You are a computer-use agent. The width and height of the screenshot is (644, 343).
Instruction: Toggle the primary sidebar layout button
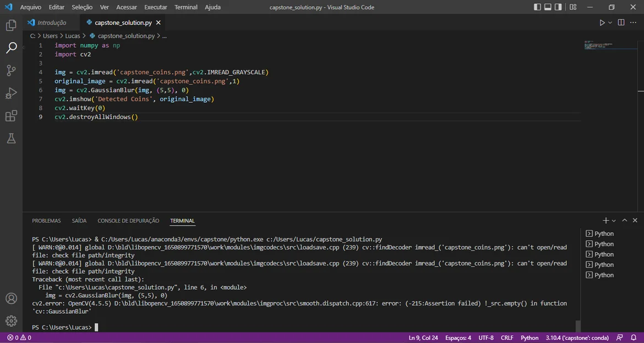click(538, 7)
